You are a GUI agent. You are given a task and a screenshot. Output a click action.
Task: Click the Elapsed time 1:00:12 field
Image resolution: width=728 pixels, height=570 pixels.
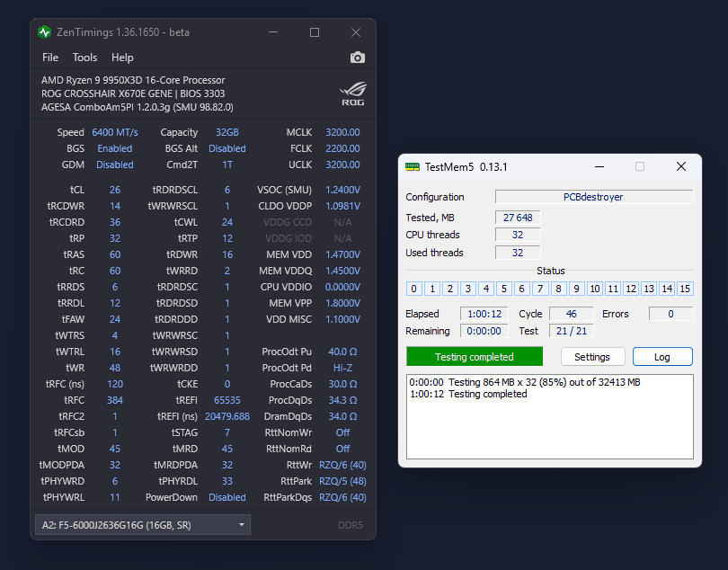pos(484,314)
